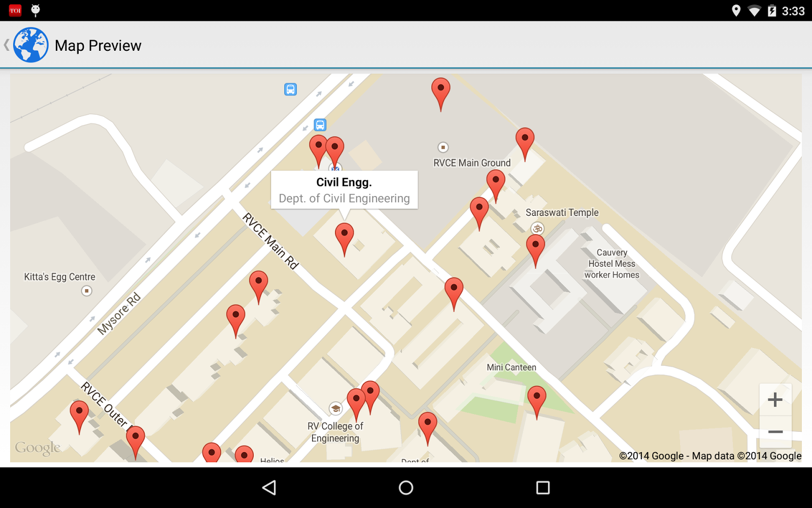Pick the lone red pin left of Cauvery Hostel buildings
The image size is (812, 508).
(x=454, y=294)
